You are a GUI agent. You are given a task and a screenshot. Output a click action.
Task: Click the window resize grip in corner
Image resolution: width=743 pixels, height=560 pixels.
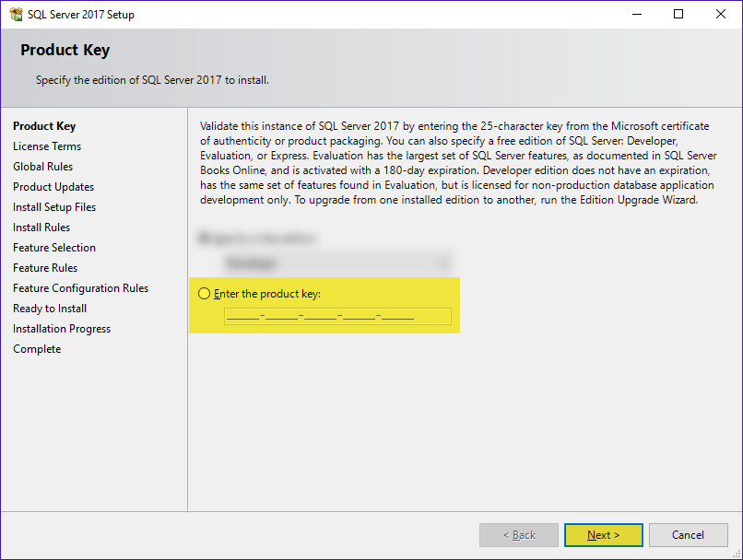click(x=737, y=554)
